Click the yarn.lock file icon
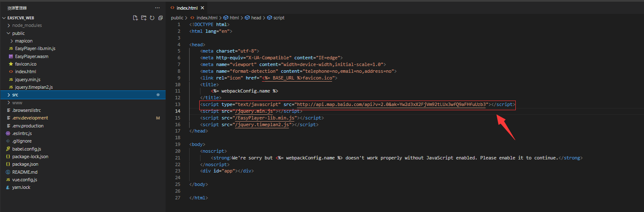This screenshot has height=212, width=644. click(x=8, y=187)
